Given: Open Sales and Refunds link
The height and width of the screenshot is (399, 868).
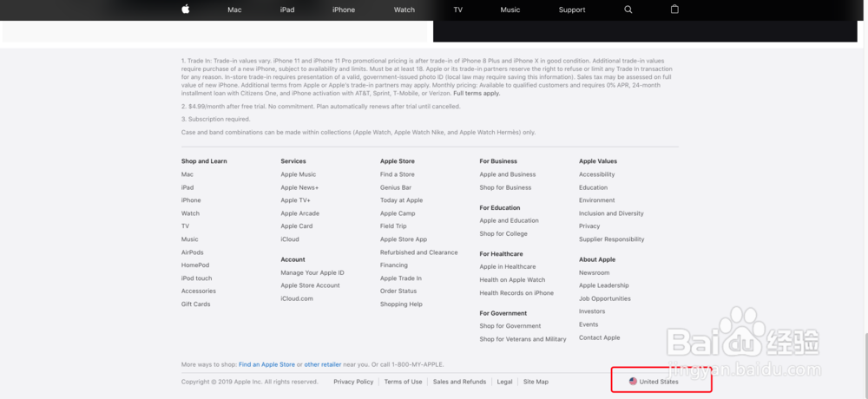Looking at the screenshot, I should 459,382.
